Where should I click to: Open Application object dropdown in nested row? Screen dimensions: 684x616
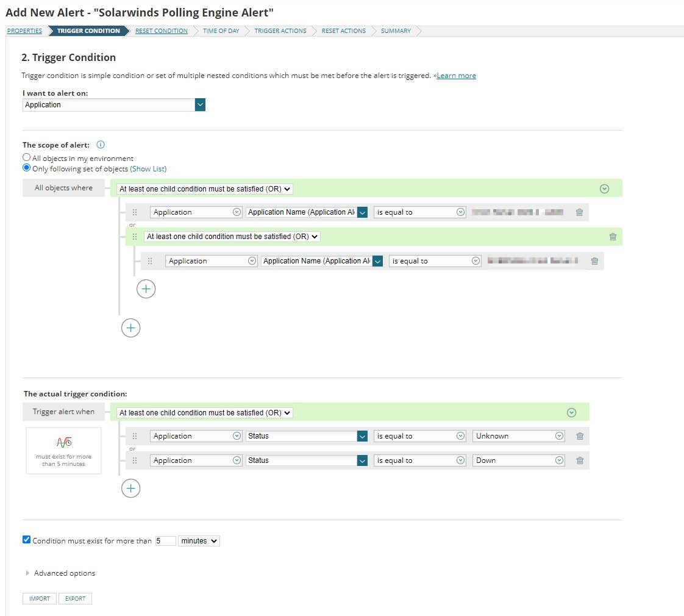211,261
